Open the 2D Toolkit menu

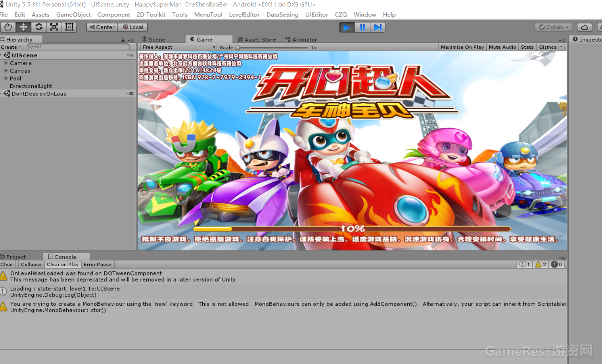(151, 15)
